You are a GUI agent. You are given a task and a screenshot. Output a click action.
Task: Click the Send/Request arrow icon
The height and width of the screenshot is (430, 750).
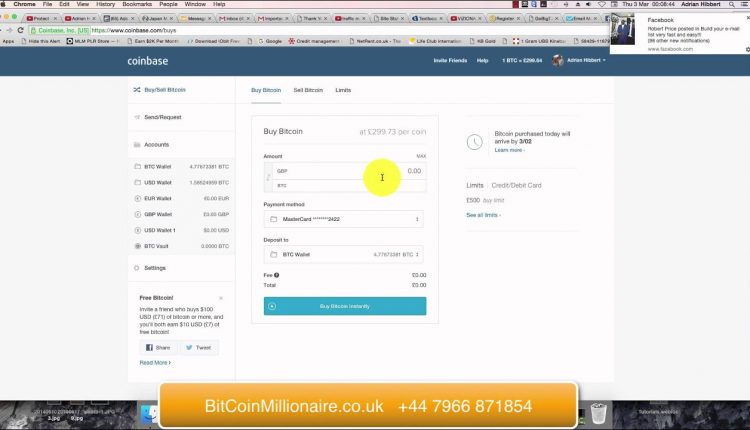(137, 117)
